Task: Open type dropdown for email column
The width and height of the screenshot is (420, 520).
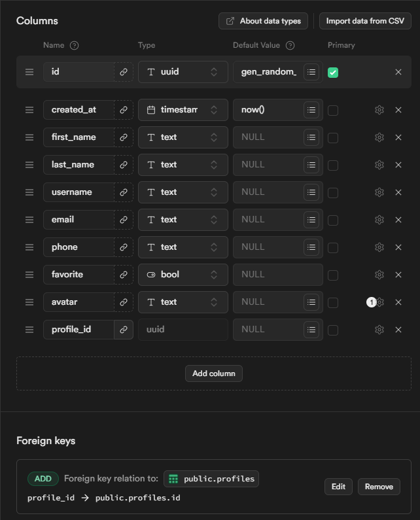Action: click(183, 220)
